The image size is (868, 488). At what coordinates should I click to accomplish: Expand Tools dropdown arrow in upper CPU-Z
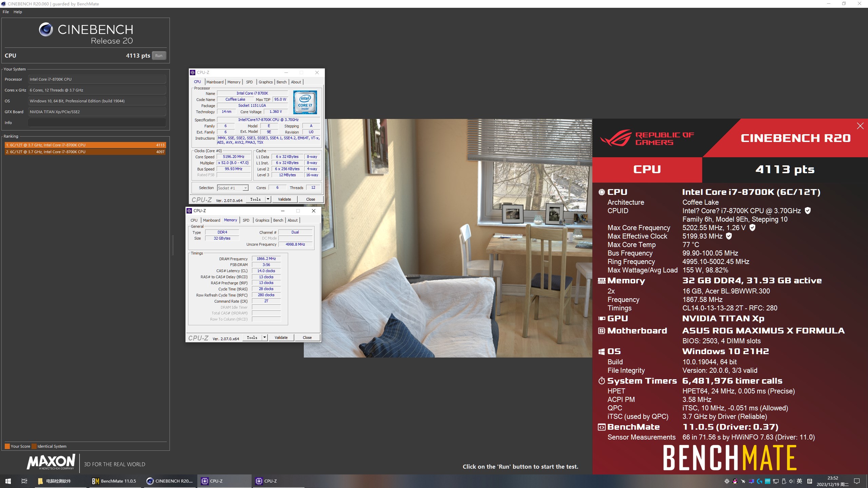pyautogui.click(x=268, y=199)
